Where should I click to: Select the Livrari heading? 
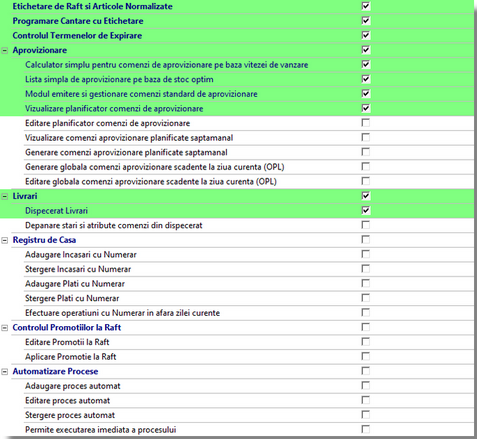(25, 196)
